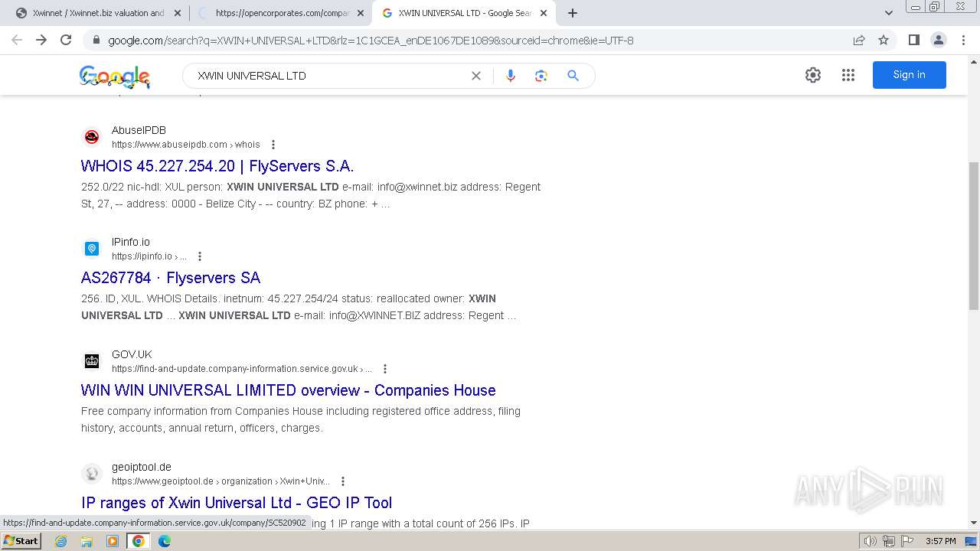The height and width of the screenshot is (551, 980).
Task: Open GOV.UK result favicon
Action: (92, 361)
